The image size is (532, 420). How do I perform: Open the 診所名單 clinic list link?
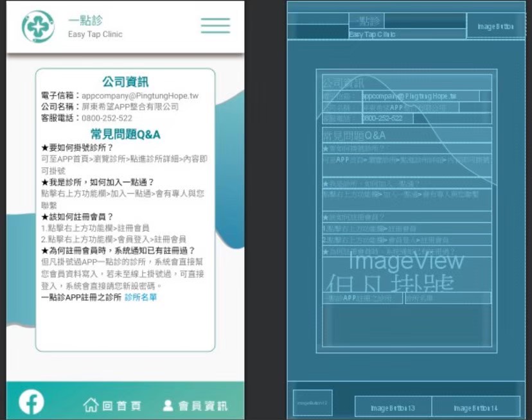(x=141, y=298)
